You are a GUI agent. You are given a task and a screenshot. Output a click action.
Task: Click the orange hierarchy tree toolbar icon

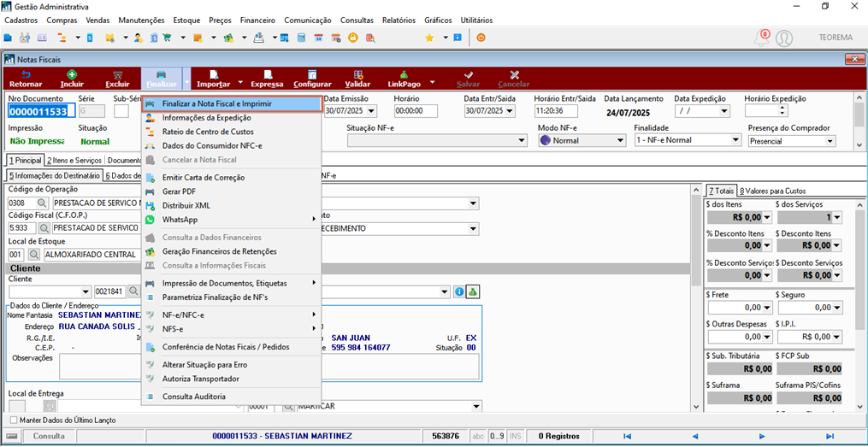[x=62, y=38]
